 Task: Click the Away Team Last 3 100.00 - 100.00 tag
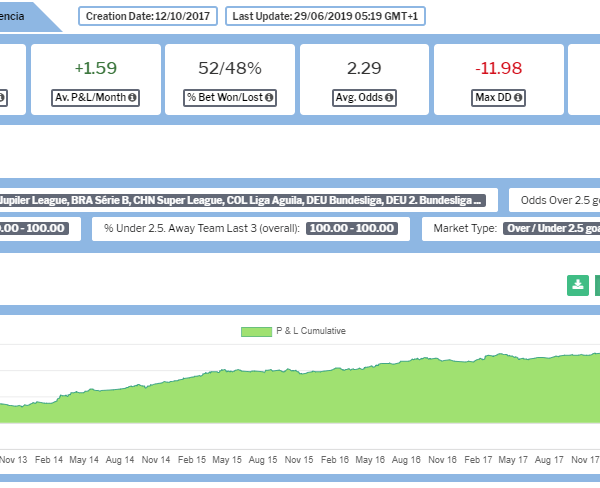tap(352, 228)
